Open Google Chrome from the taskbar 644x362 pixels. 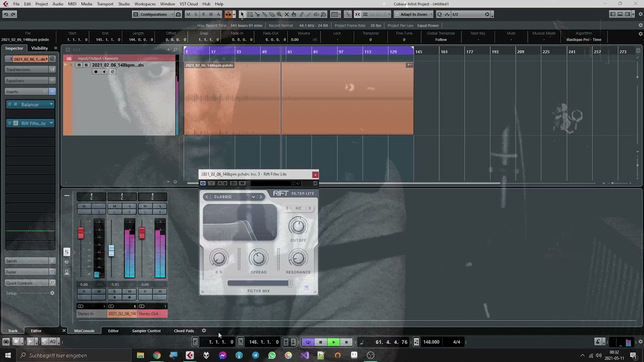(x=157, y=355)
